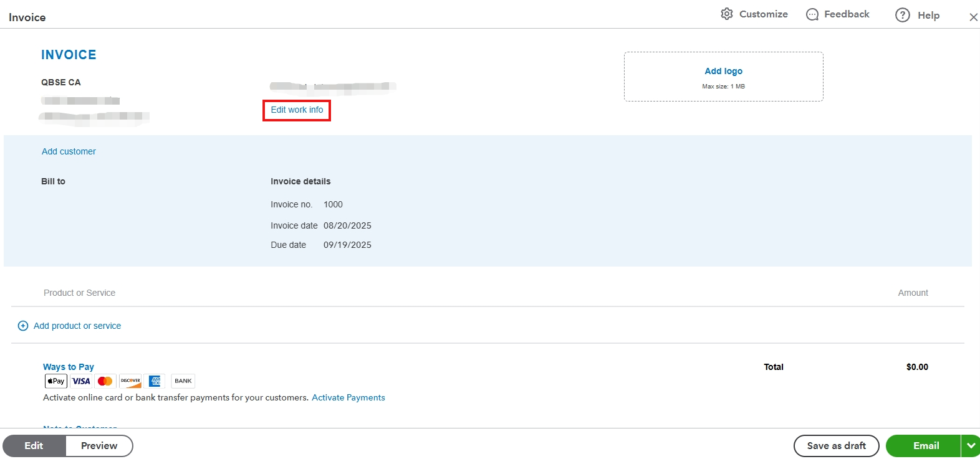
Task: Click the Customize gear icon
Action: coord(727,14)
